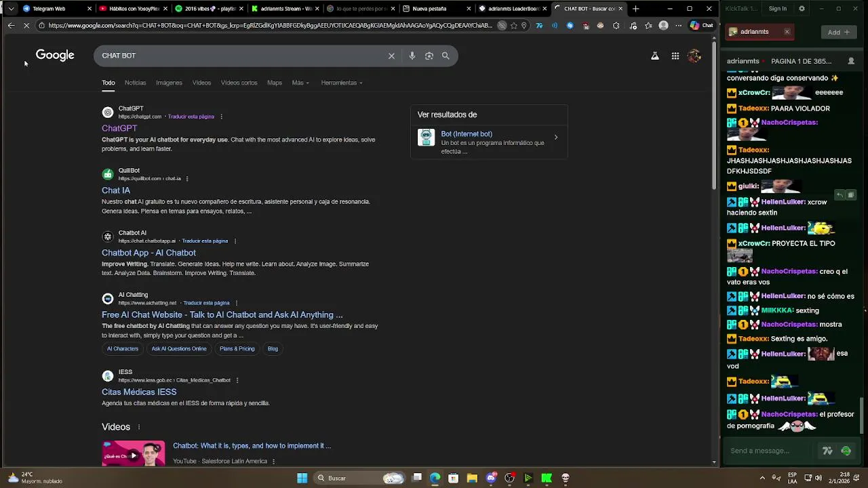This screenshot has width=868, height=488.
Task: Open the tab search dropdown in browser
Action: [x=10, y=9]
